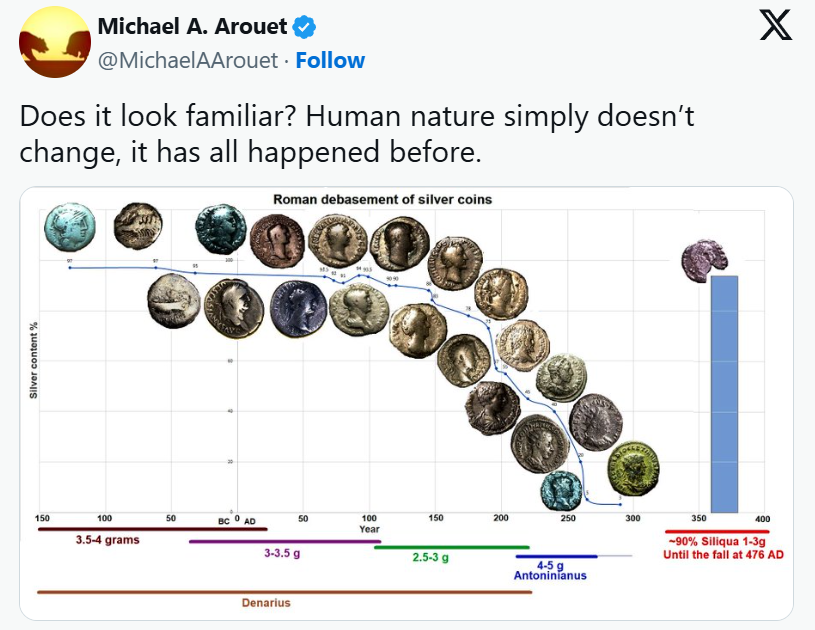815x630 pixels.
Task: Click the tall blue Siliqua bar
Action: pos(724,393)
